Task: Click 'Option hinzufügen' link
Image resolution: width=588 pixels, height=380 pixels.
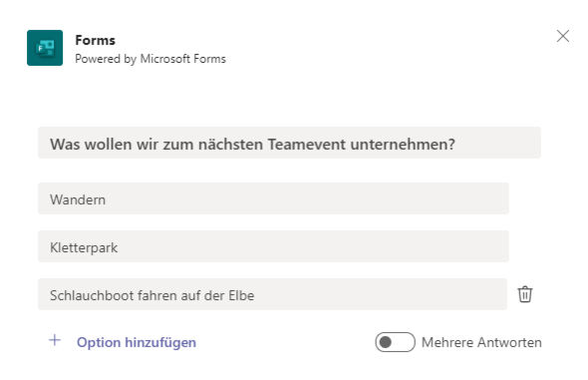Action: 137,342
